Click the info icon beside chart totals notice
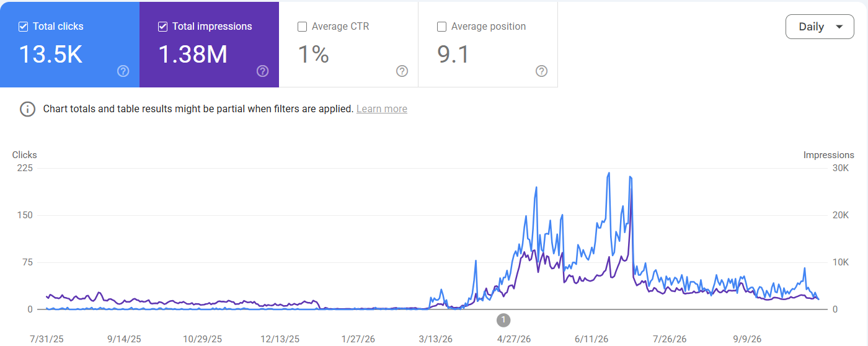The height and width of the screenshot is (346, 868). 27,109
